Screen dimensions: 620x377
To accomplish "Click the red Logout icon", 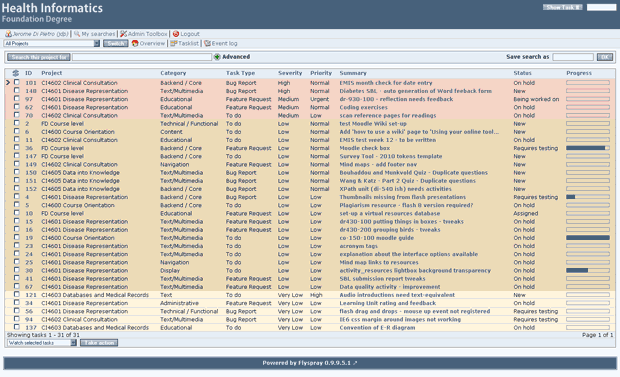I will (176, 34).
